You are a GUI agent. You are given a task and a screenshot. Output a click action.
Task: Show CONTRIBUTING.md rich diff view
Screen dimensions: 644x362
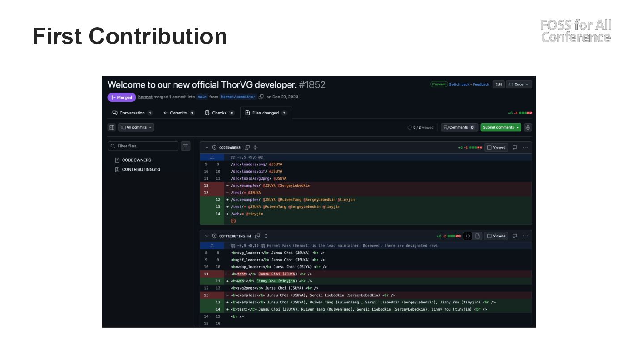pyautogui.click(x=478, y=236)
